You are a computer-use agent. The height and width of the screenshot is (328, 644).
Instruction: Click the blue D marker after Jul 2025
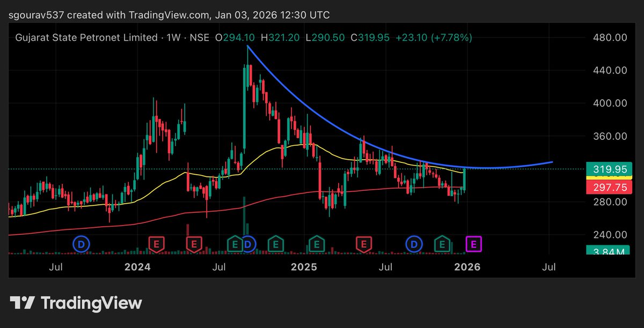[414, 244]
